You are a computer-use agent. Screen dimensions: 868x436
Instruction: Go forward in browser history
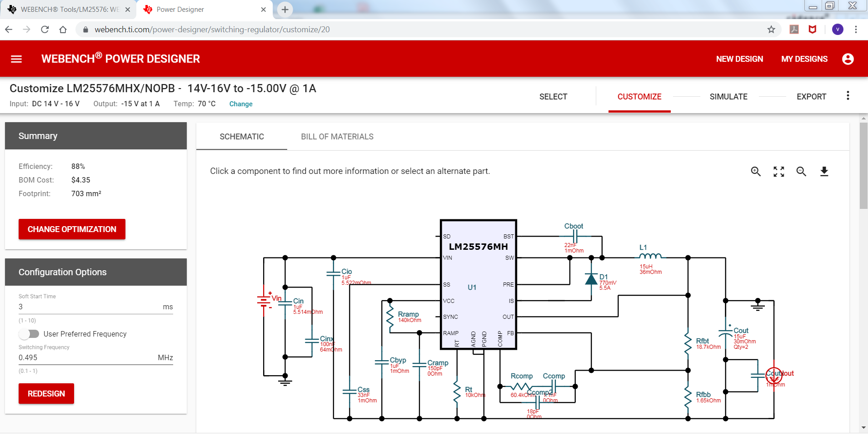click(x=27, y=30)
